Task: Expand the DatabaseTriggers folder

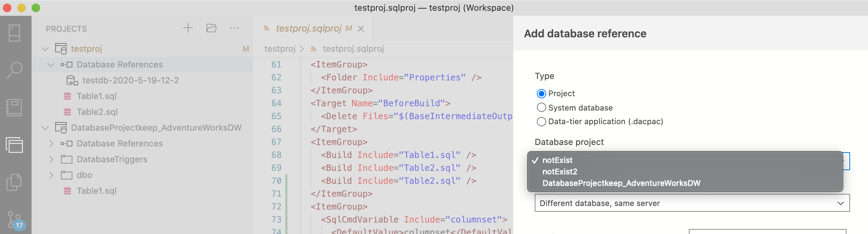Action: point(51,159)
